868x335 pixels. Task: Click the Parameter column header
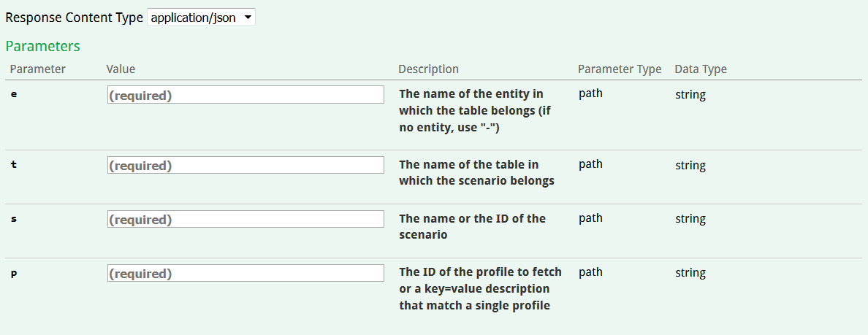[x=37, y=69]
